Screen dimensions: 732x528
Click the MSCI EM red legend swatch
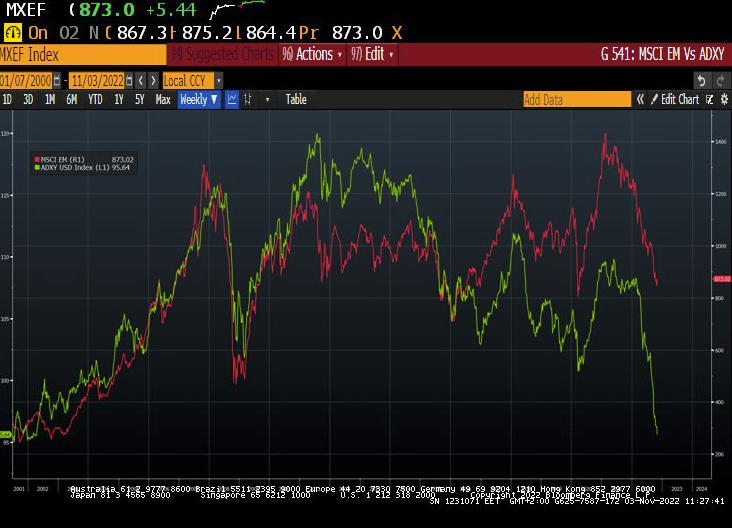click(x=37, y=160)
